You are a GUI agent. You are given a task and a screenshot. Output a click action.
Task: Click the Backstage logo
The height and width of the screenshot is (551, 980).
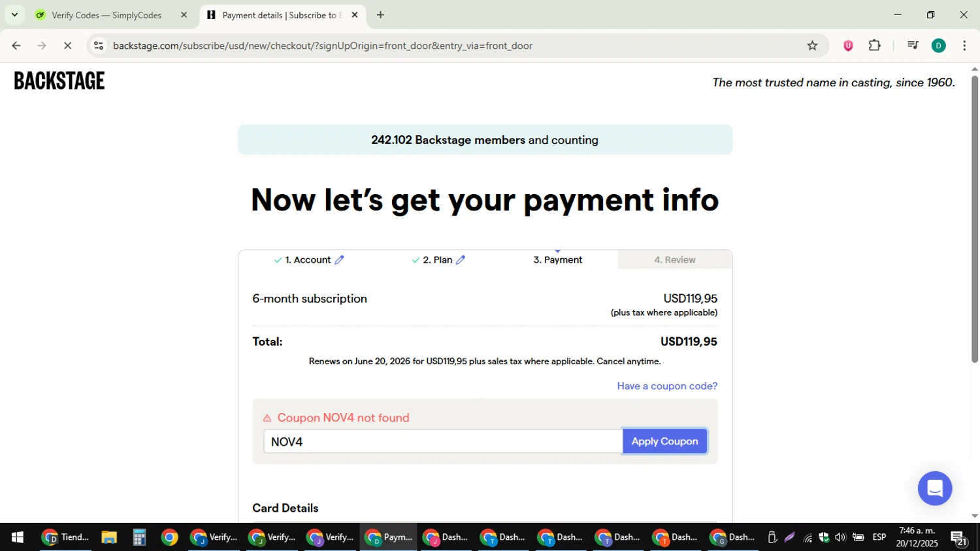[x=59, y=80]
